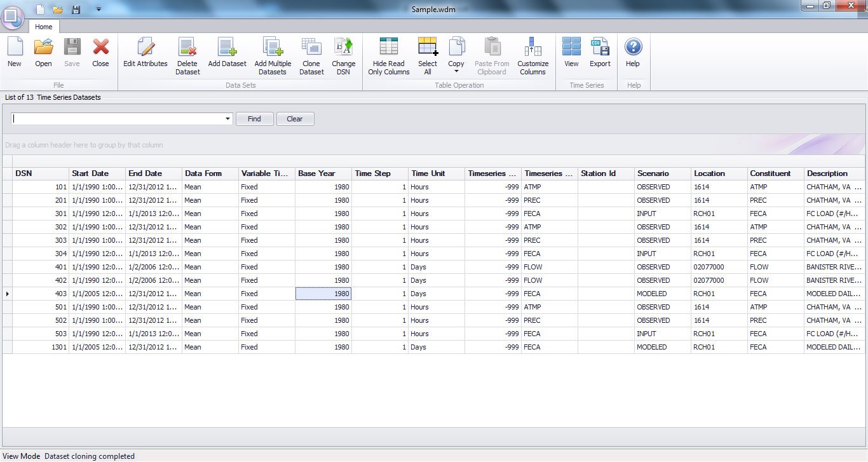868x462 pixels.
Task: Click the Find button
Action: click(x=254, y=119)
